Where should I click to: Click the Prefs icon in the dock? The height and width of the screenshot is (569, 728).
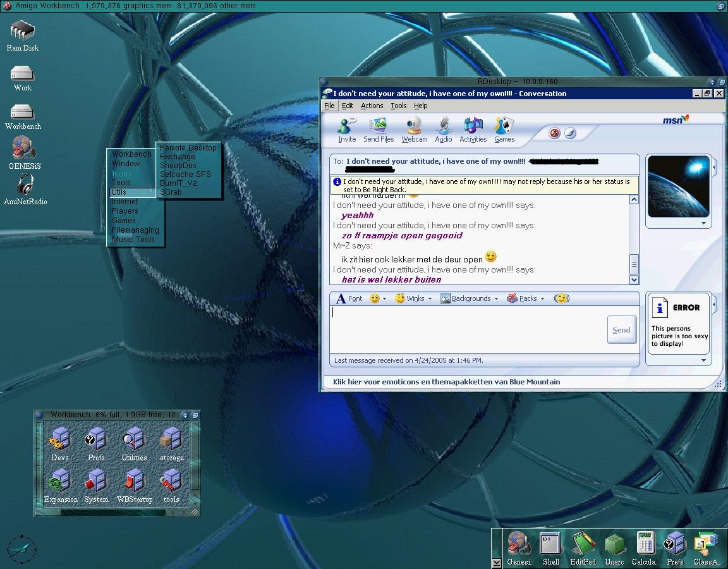coord(675,549)
